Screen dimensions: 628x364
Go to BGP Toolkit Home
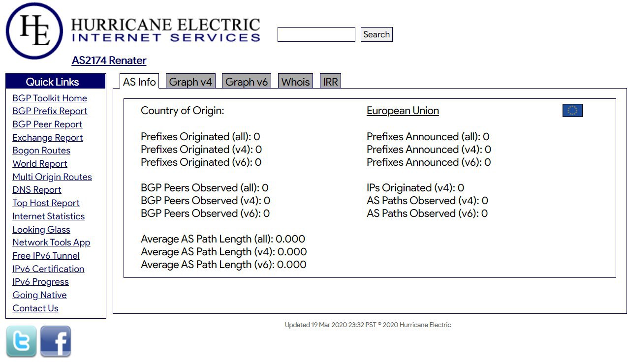tap(50, 98)
